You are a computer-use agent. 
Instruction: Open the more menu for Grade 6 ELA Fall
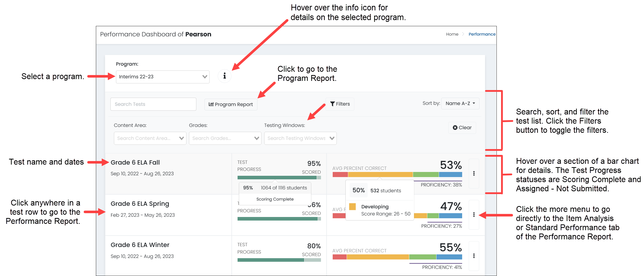(x=474, y=174)
